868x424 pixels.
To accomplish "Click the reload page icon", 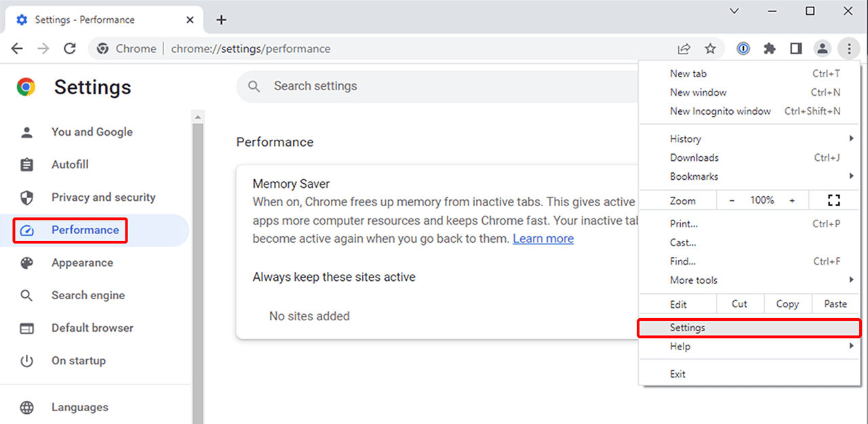I will tap(69, 49).
